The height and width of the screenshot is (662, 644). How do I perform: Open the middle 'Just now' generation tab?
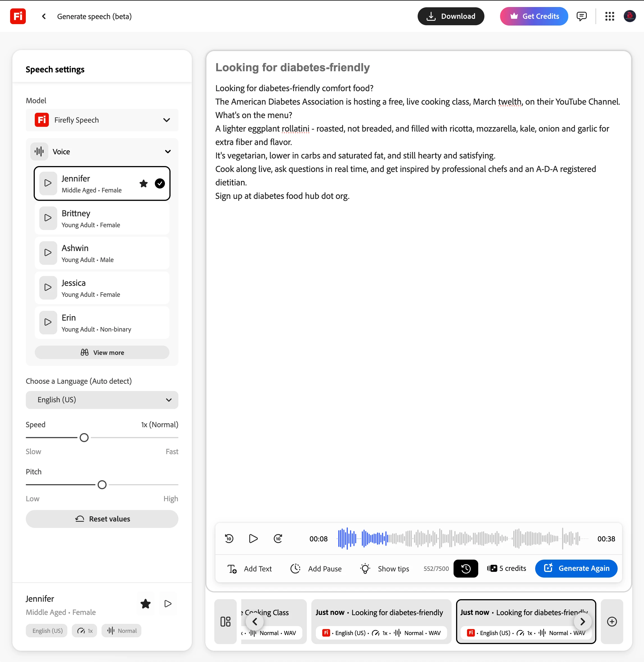coord(381,621)
